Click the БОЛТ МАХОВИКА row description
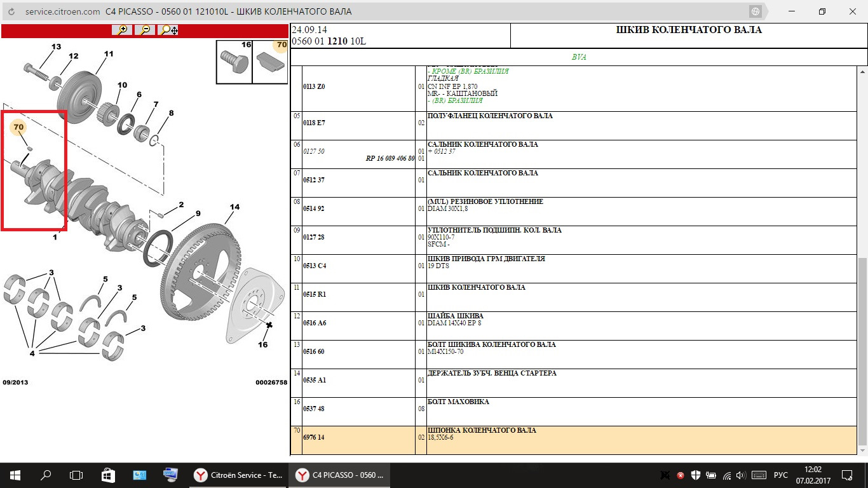Image resolution: width=868 pixels, height=488 pixels. pos(458,402)
